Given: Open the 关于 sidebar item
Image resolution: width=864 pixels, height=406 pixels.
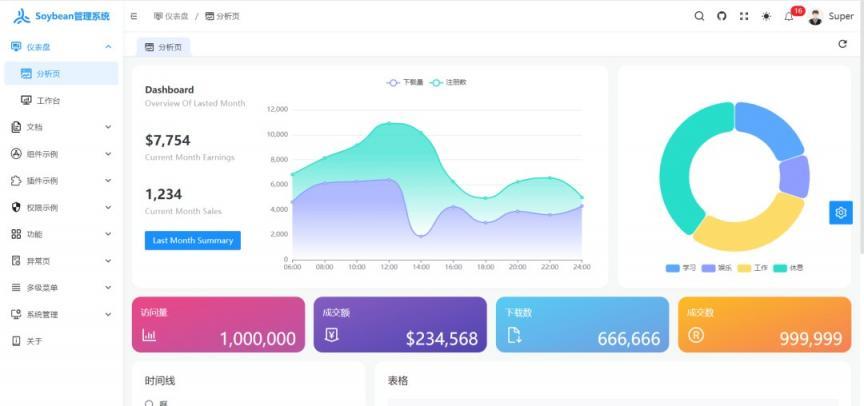Looking at the screenshot, I should click(x=61, y=341).
